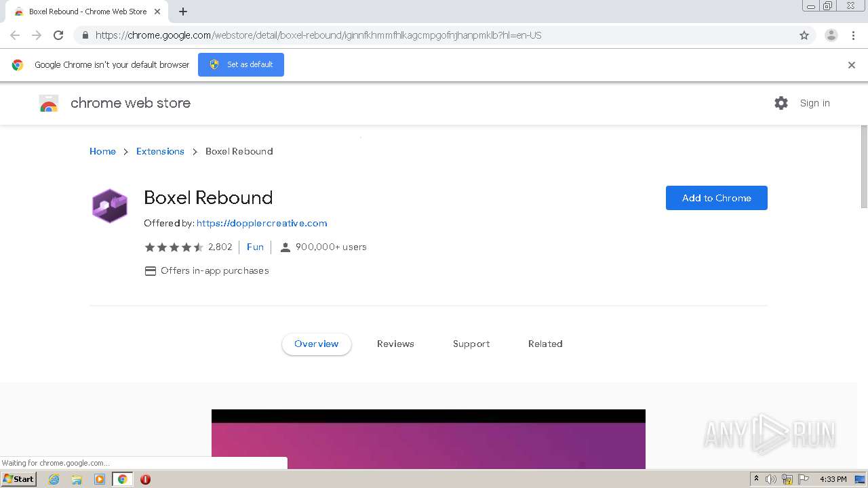Dismiss the default browser notification bar

click(852, 65)
